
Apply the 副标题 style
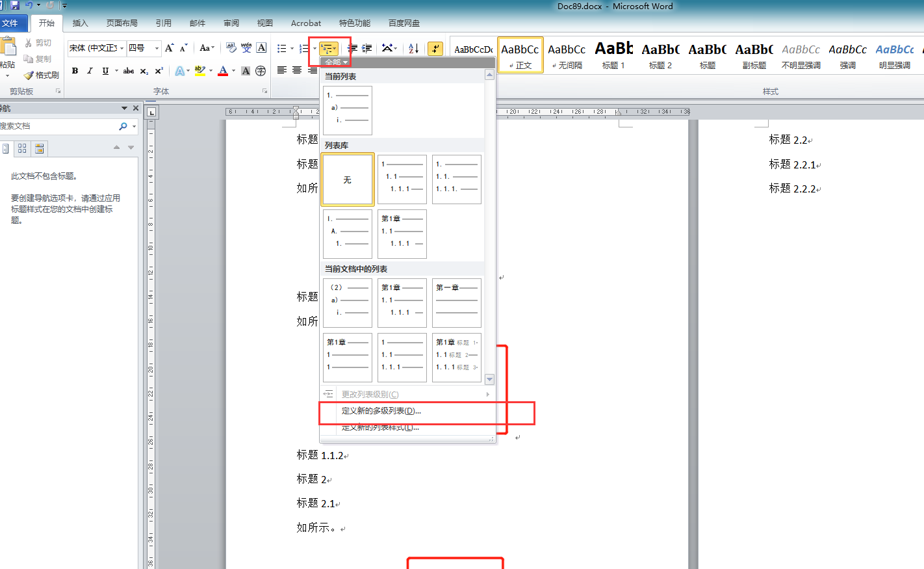pos(754,55)
